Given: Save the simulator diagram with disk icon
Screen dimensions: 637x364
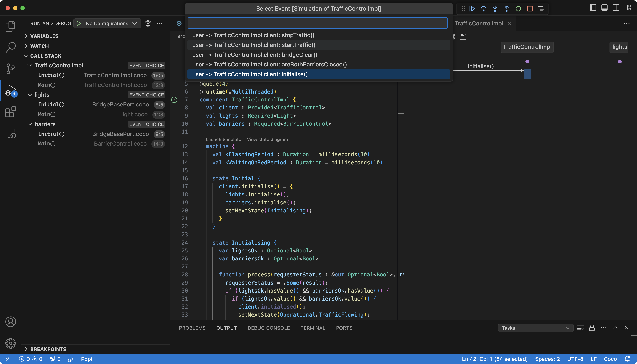Looking at the screenshot, I should [x=463, y=37].
